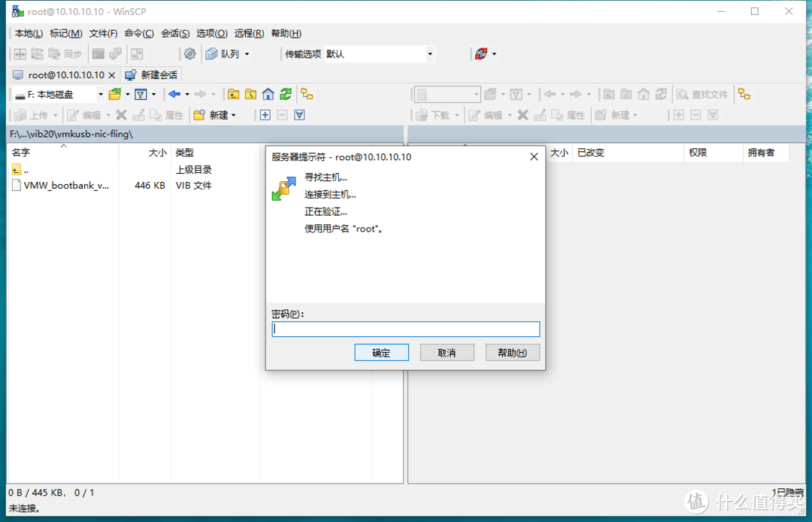This screenshot has height=522, width=812.
Task: Click the remote delete X icon
Action: 523,115
